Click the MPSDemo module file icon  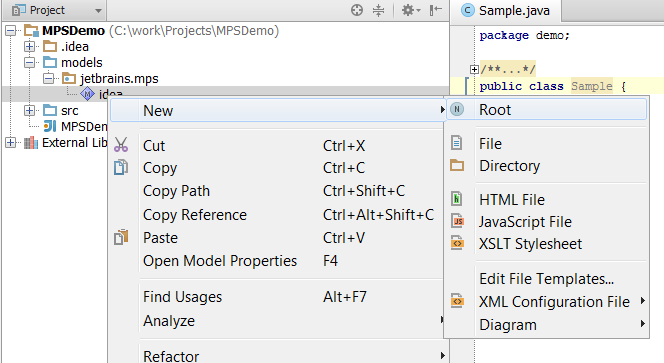click(50, 126)
